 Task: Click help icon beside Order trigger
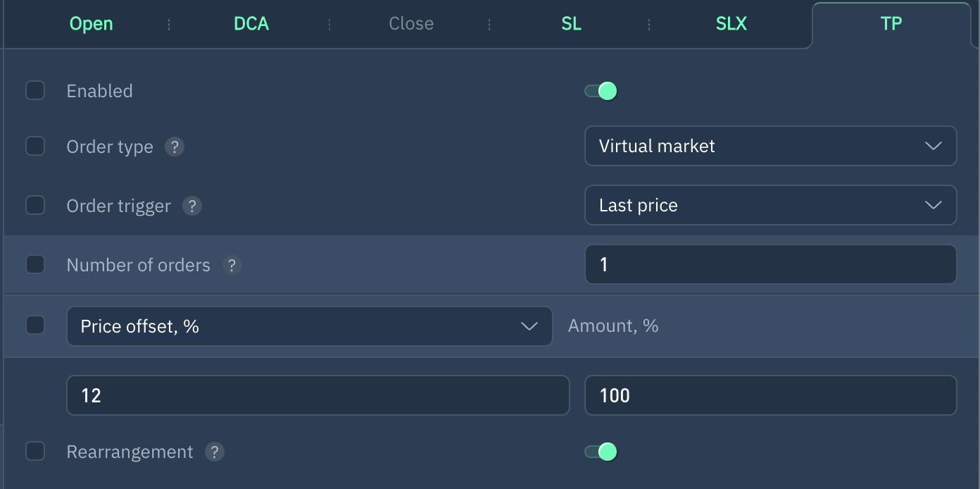tap(192, 206)
